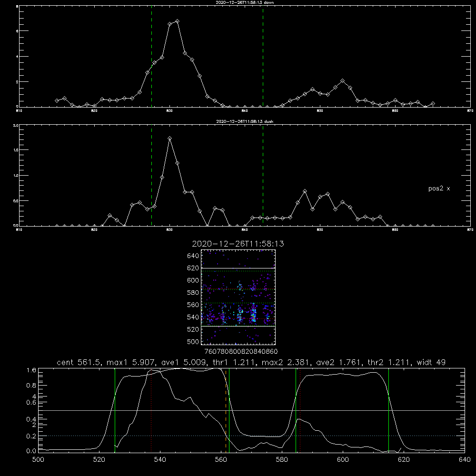Click the orange dashed vertical line in bottom plot
This screenshot has width=476, height=476.
pos(226,410)
